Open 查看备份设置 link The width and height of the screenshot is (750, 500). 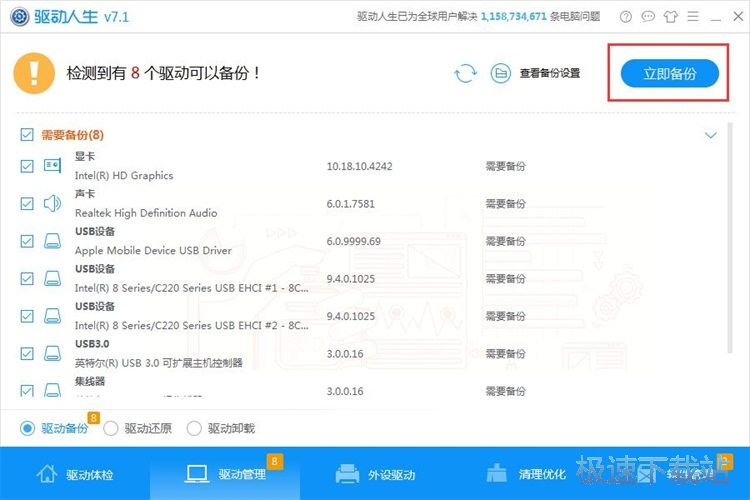point(550,73)
